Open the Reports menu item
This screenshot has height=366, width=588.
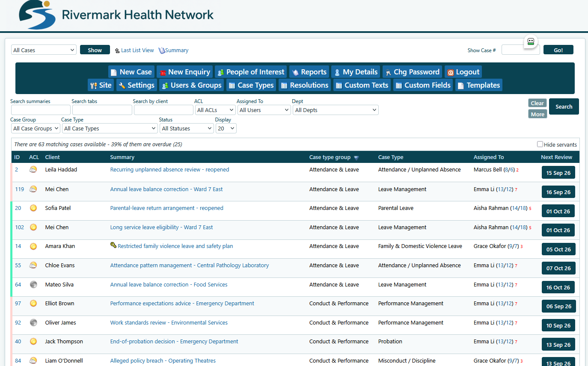309,72
